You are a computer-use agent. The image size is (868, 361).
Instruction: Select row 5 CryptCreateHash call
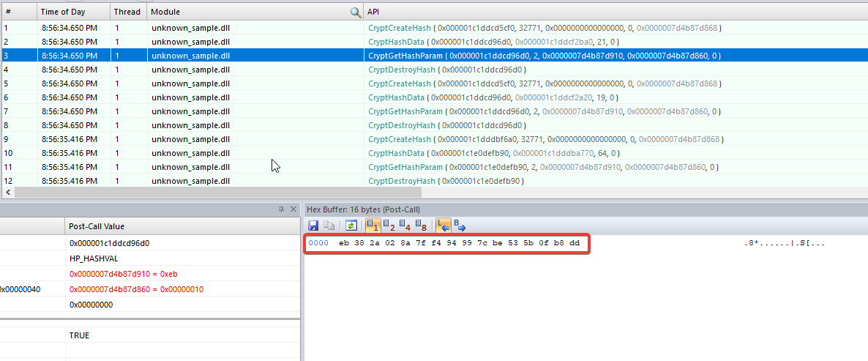(434, 83)
